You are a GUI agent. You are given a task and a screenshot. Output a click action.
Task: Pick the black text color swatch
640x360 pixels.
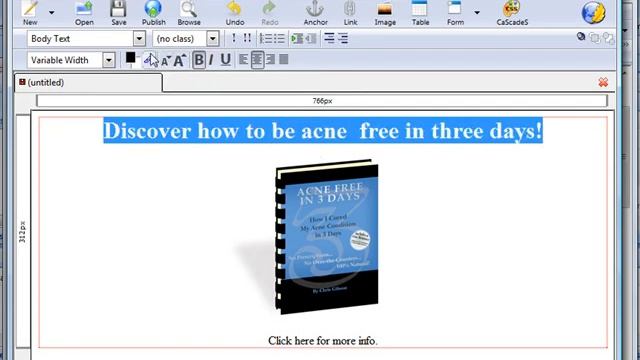[130, 58]
